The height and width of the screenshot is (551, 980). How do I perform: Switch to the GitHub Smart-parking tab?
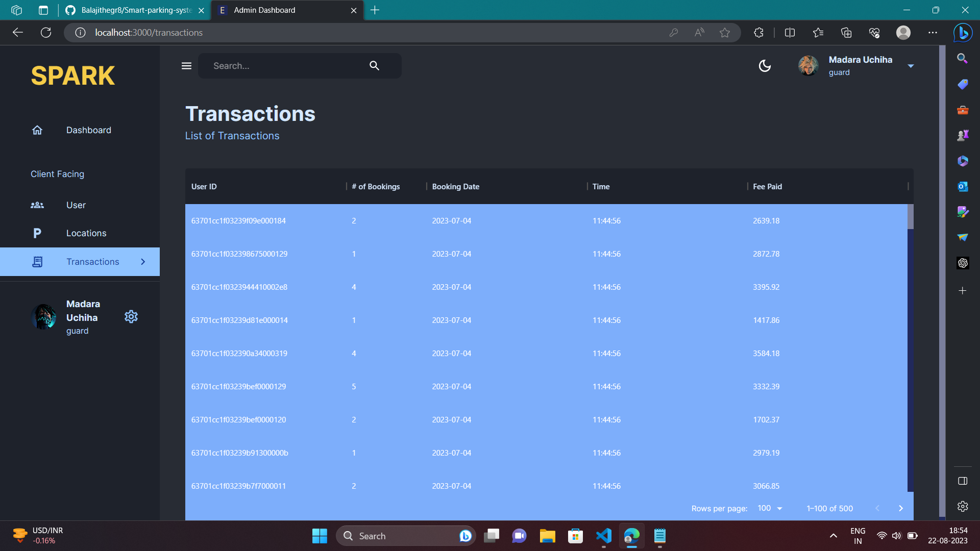point(135,10)
